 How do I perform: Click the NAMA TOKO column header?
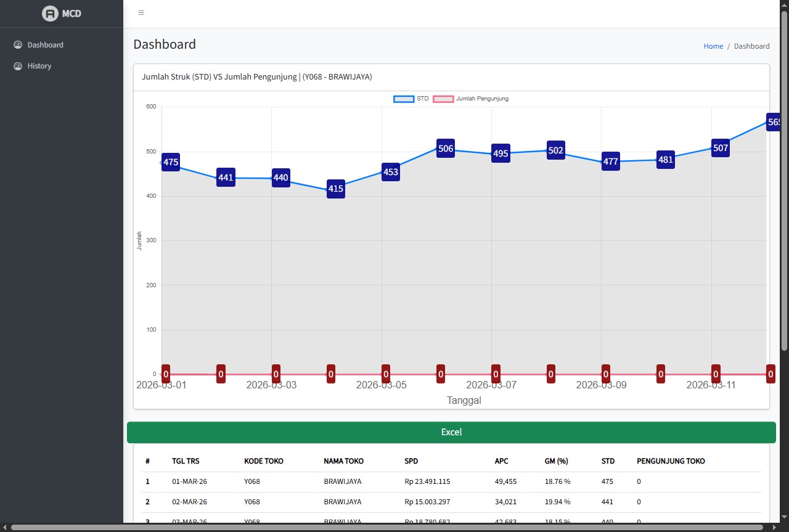click(x=343, y=461)
